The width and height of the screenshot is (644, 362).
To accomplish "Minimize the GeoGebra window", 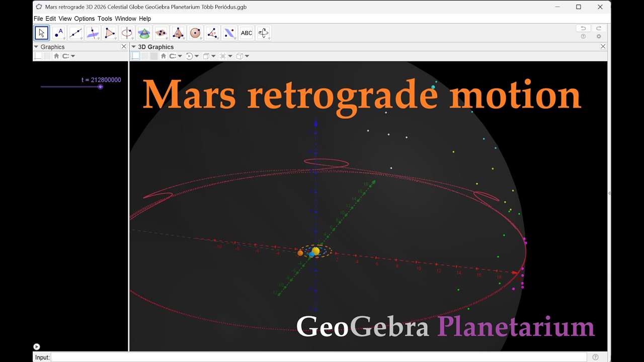I will [557, 7].
